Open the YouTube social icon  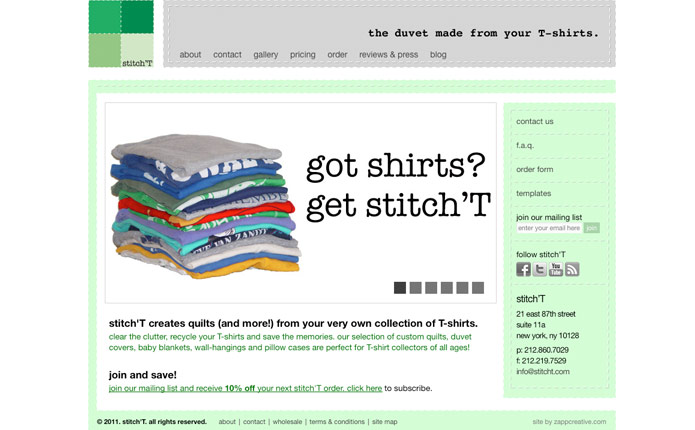[556, 269]
